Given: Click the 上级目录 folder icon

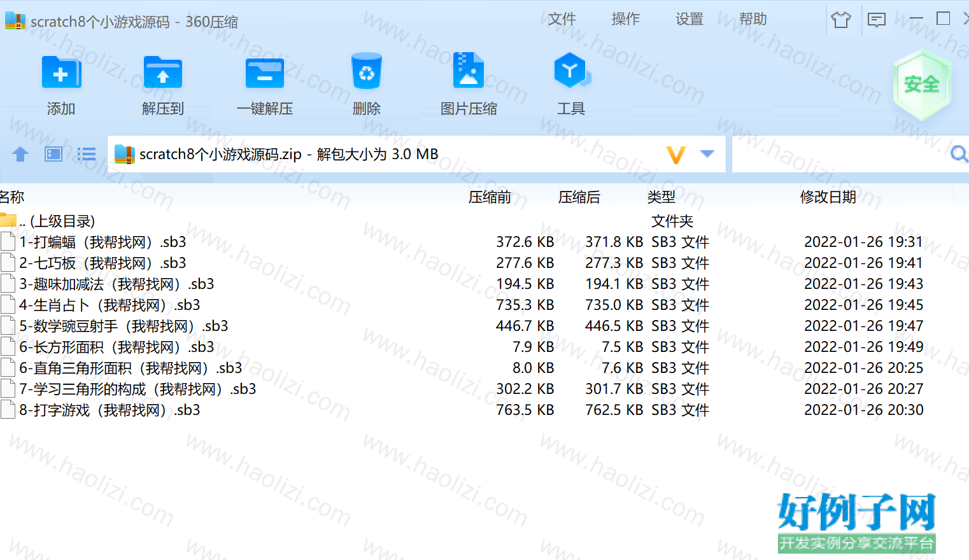Looking at the screenshot, I should click(x=8, y=220).
